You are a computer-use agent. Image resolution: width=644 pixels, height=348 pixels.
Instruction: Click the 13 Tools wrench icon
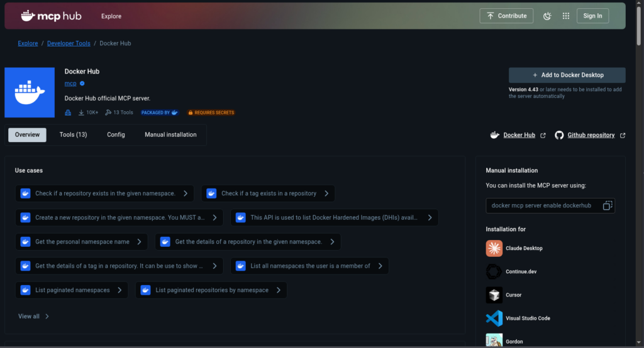click(x=108, y=112)
